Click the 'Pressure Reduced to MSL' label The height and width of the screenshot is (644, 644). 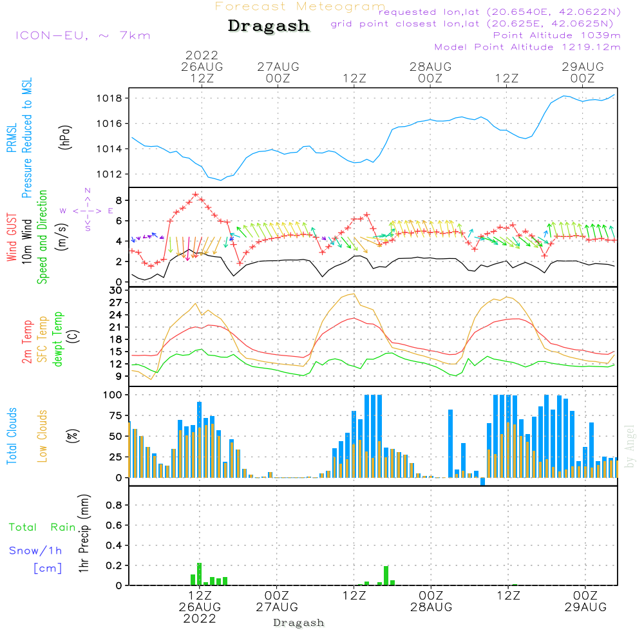(x=26, y=138)
